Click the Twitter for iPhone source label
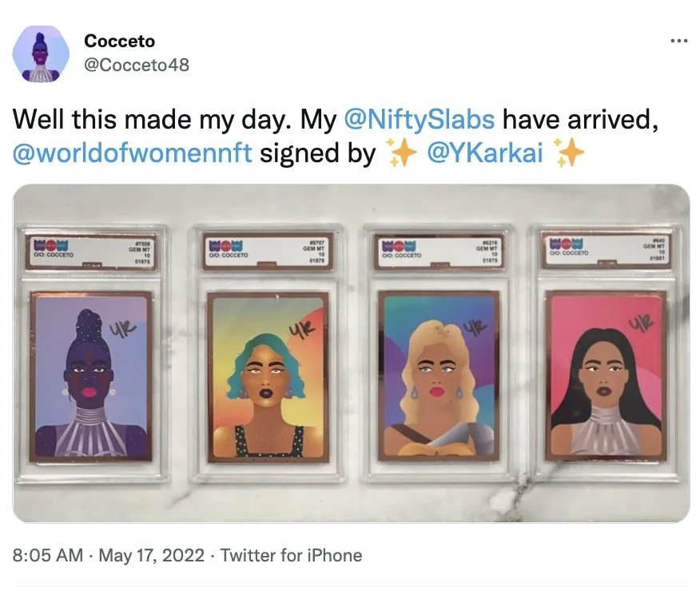The width and height of the screenshot is (700, 591). tap(291, 555)
